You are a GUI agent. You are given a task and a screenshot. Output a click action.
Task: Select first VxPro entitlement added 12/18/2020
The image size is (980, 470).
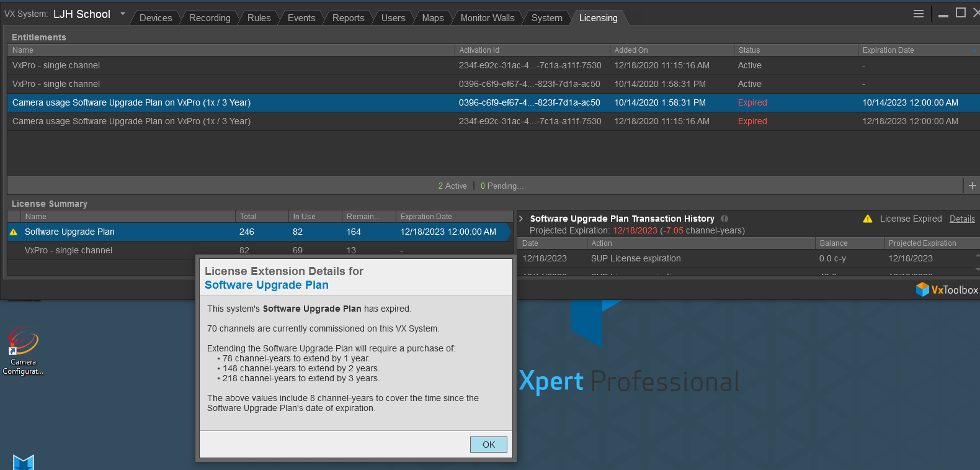(x=493, y=65)
